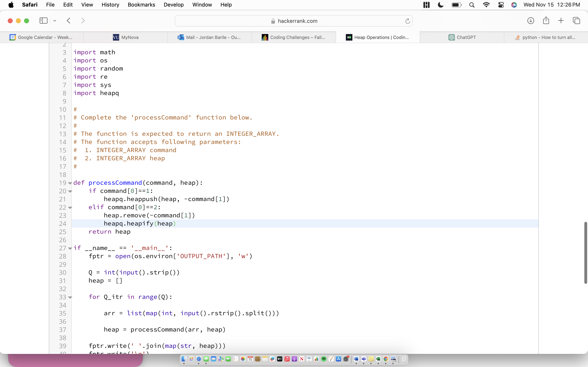Go back with the back arrow
Image resolution: width=588 pixels, height=367 pixels.
point(69,21)
